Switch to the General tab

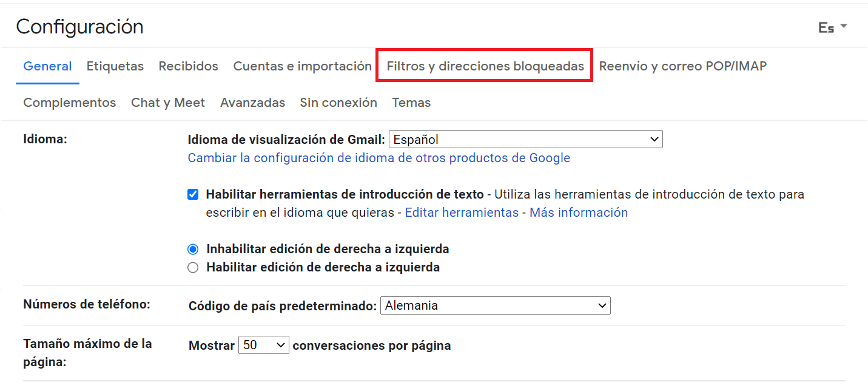pos(47,66)
